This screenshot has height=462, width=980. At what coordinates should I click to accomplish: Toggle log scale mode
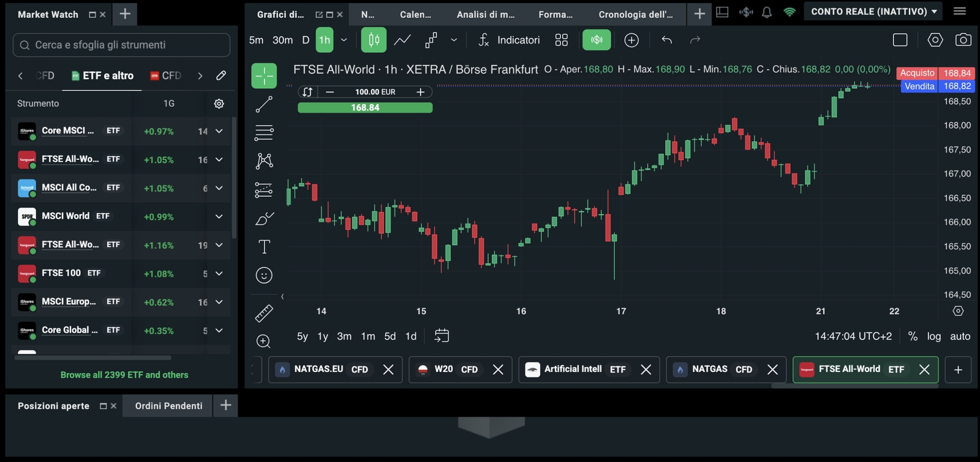pyautogui.click(x=934, y=336)
